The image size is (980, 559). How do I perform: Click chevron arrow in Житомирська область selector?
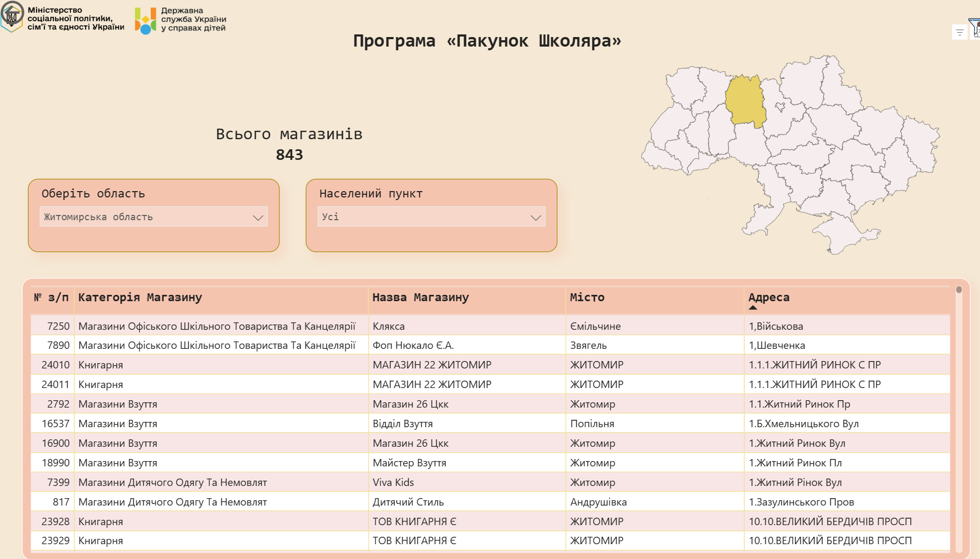coord(258,218)
